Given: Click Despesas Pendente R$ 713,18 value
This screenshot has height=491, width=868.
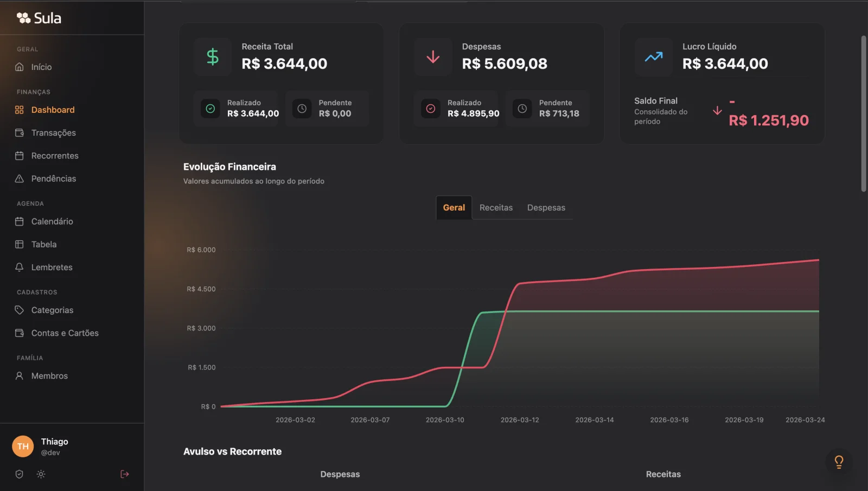Looking at the screenshot, I should point(559,113).
